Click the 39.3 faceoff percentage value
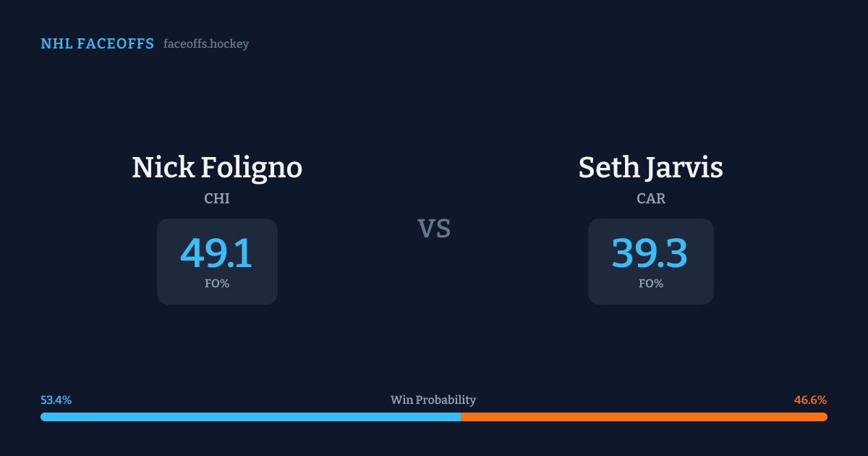 click(x=650, y=253)
